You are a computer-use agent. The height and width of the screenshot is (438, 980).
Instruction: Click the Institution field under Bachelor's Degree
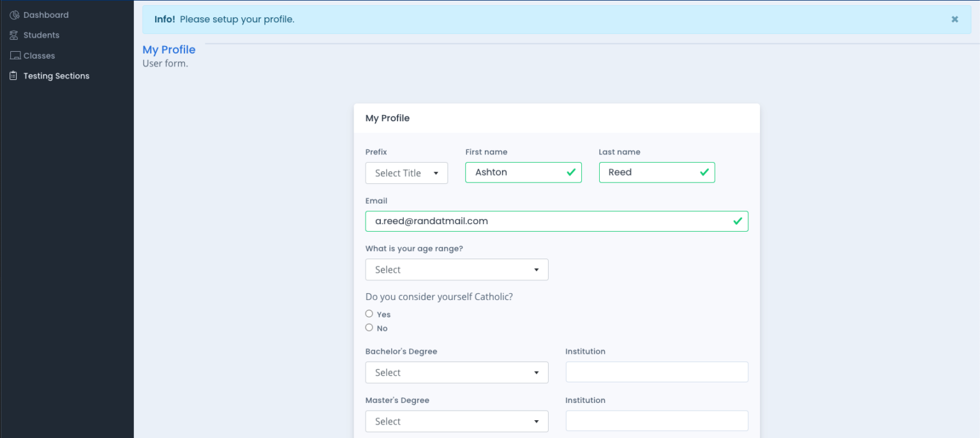point(657,372)
